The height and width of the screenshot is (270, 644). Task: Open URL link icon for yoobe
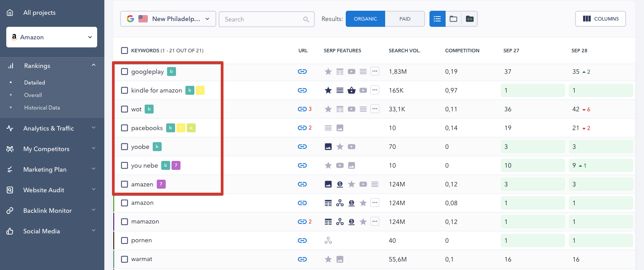click(302, 147)
